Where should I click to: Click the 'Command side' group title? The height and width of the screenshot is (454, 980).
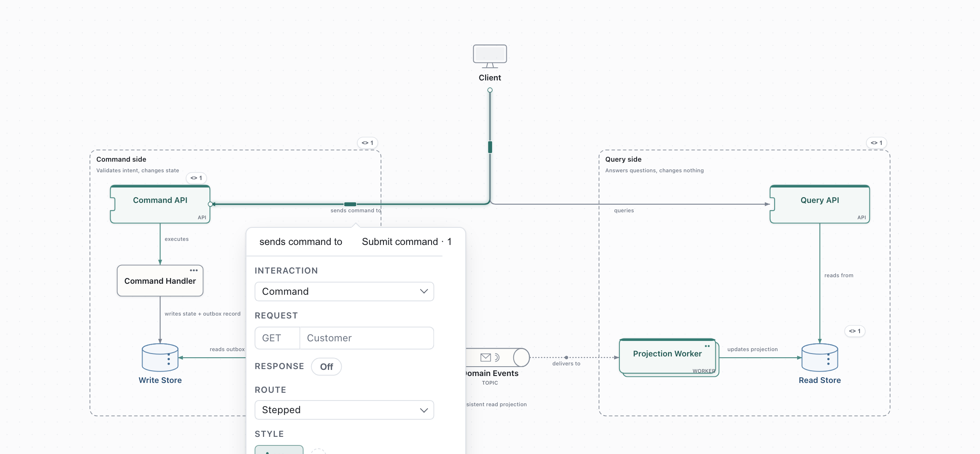[121, 160]
